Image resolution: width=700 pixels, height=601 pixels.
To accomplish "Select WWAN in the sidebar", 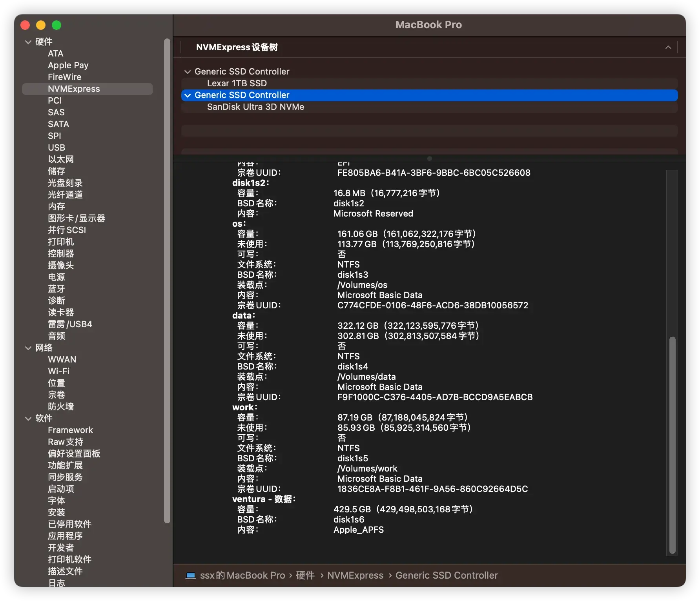I will [x=62, y=360].
